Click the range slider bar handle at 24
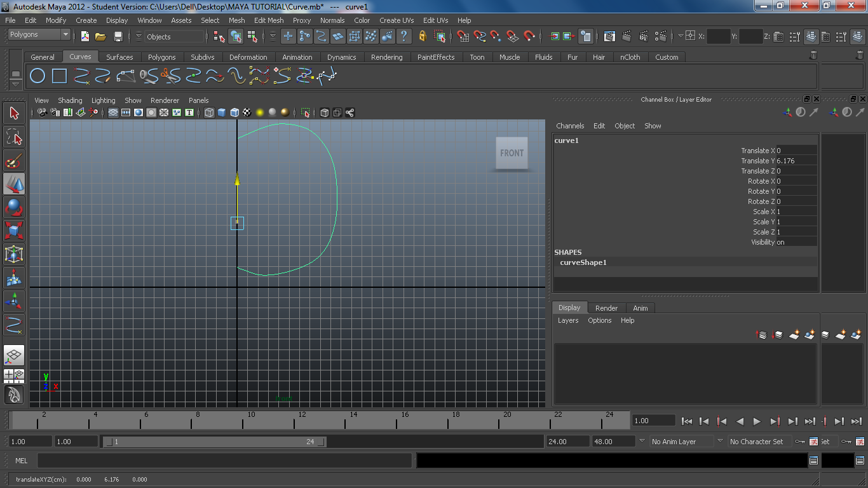This screenshot has width=868, height=488. [x=321, y=442]
